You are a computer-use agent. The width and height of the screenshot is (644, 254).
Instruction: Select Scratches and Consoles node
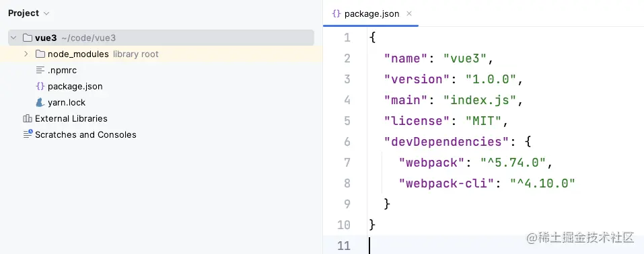[x=85, y=134]
